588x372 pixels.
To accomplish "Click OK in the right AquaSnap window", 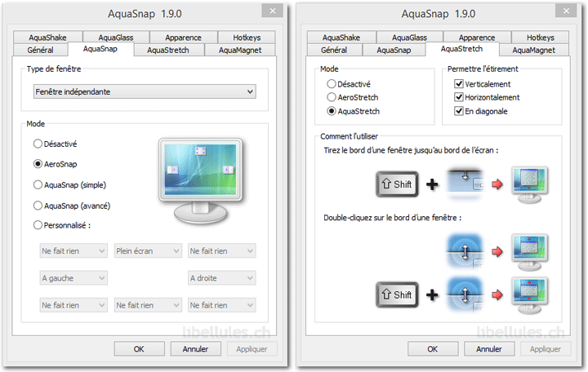I will (433, 349).
